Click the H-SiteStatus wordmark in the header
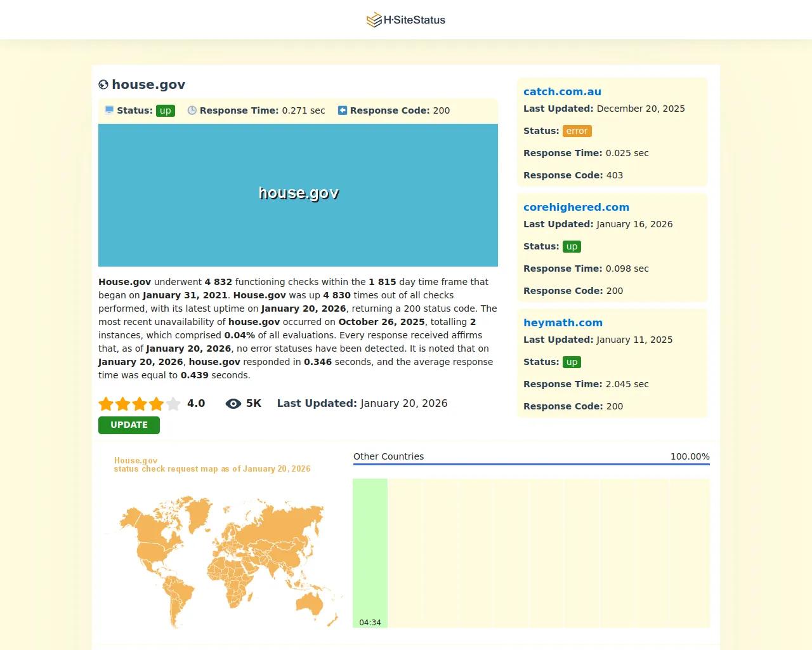The image size is (812, 650). (416, 20)
